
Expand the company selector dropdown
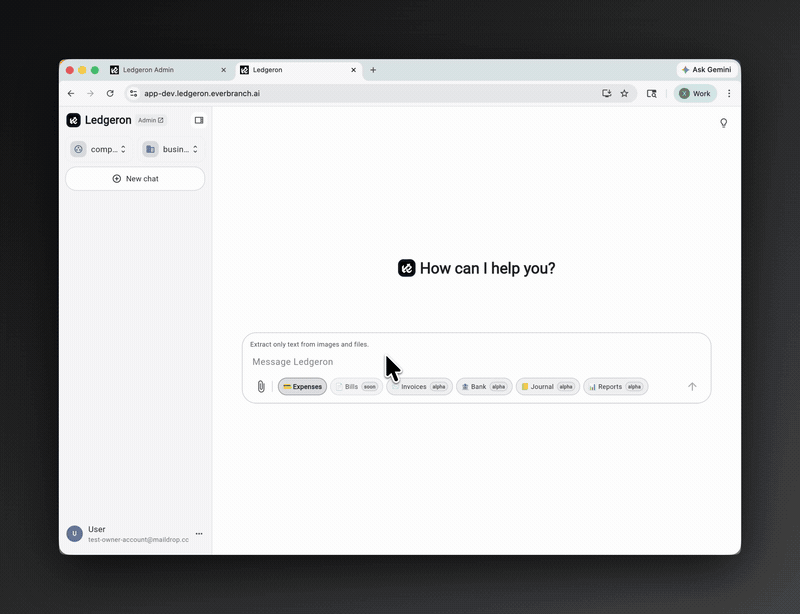100,149
